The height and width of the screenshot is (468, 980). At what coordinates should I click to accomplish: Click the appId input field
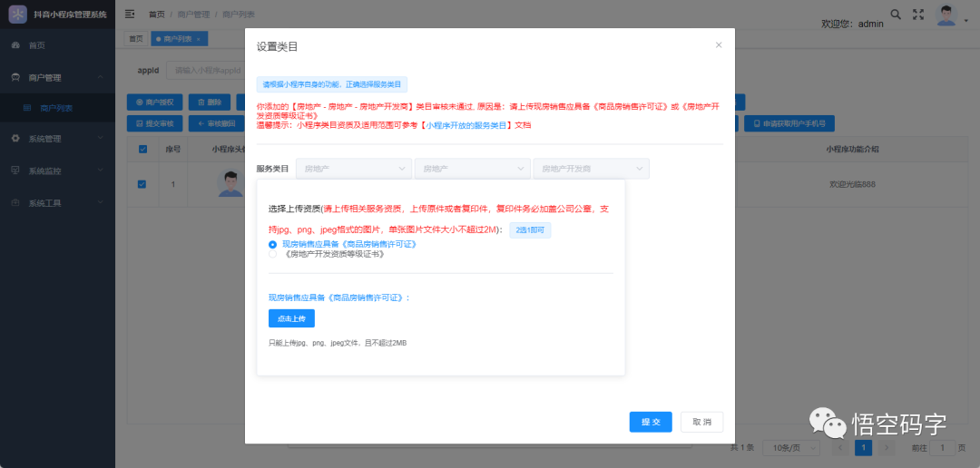pyautogui.click(x=207, y=70)
